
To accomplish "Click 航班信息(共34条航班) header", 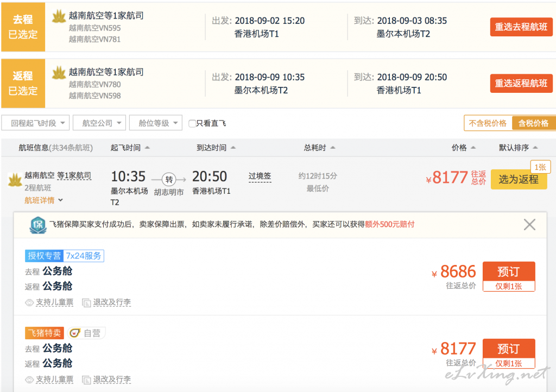I will (x=56, y=148).
